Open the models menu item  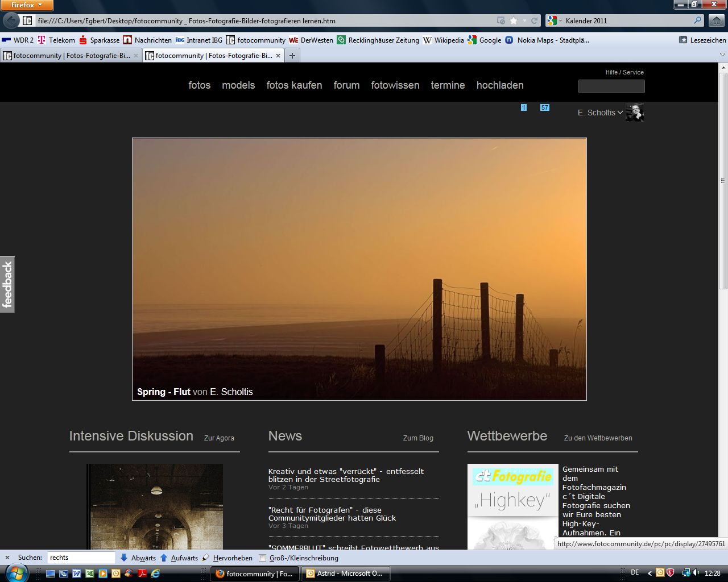coord(238,85)
